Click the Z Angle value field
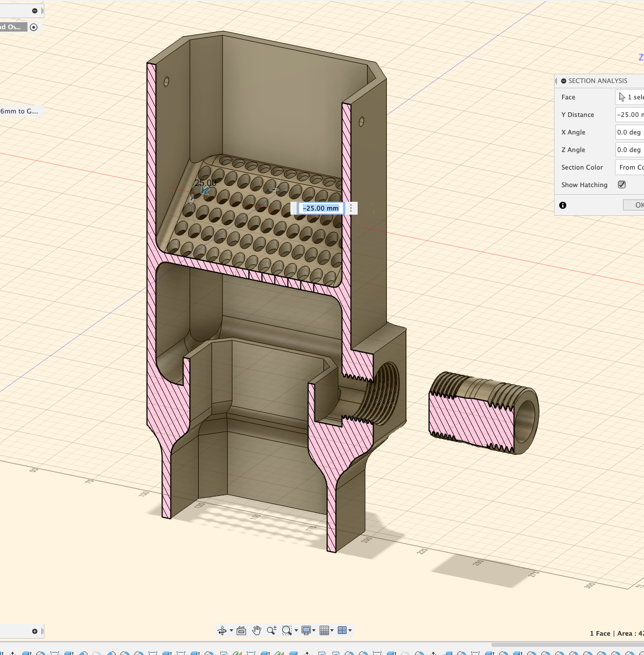The width and height of the screenshot is (644, 655). point(629,150)
